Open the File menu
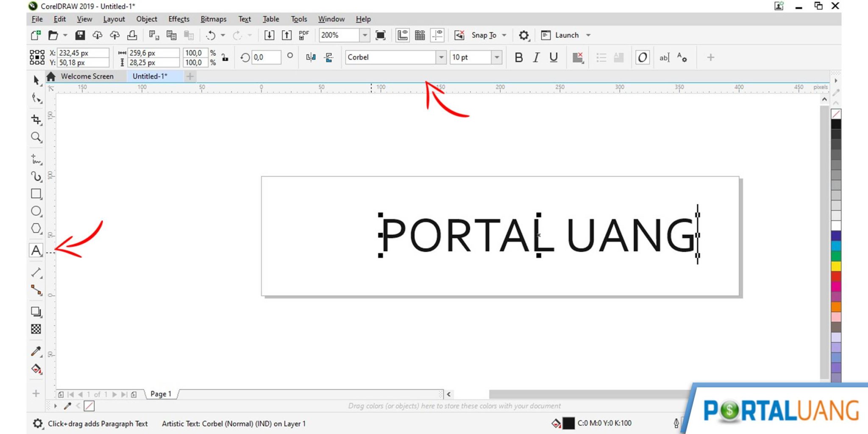The height and width of the screenshot is (434, 868). point(37,19)
